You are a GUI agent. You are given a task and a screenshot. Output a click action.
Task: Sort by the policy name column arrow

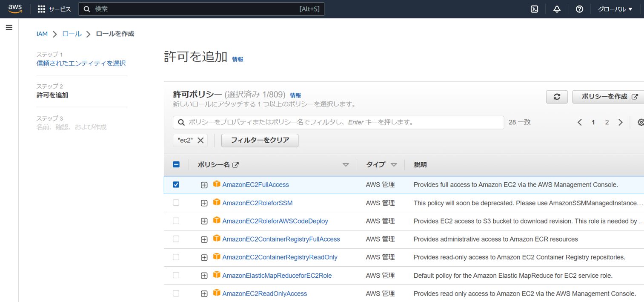pos(346,165)
